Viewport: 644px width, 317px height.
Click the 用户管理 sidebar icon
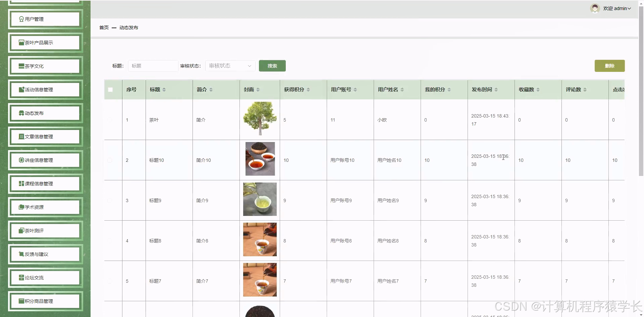tap(21, 19)
